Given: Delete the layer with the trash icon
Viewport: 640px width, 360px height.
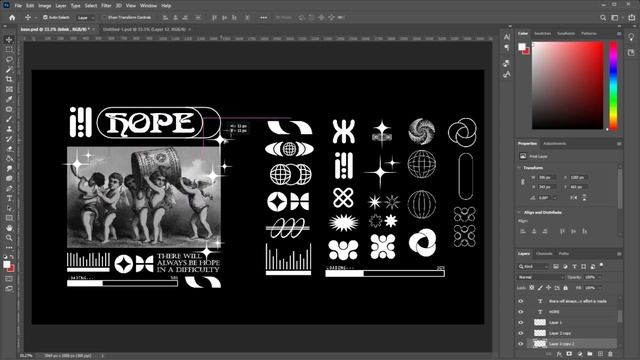Looking at the screenshot, I should tap(611, 354).
